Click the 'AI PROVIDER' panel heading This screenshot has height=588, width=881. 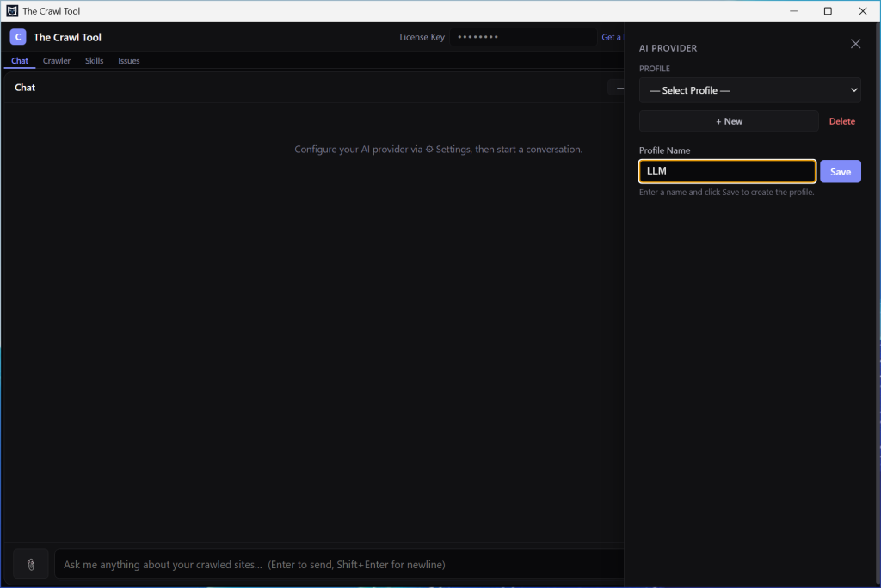668,48
